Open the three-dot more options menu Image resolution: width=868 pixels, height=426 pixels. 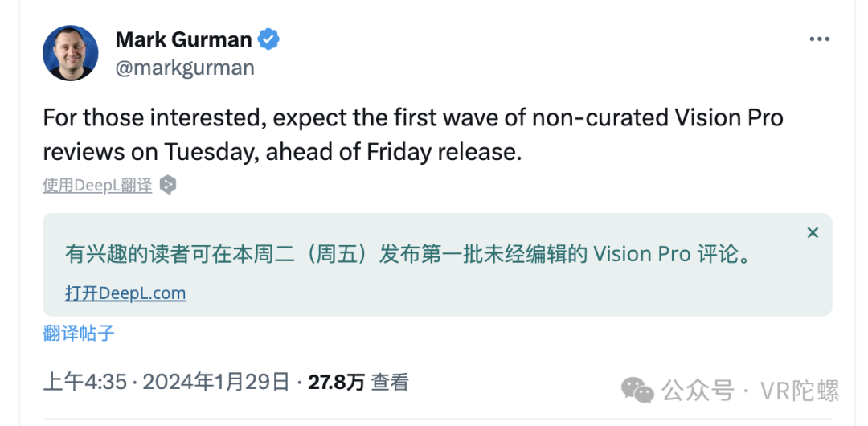coord(819,39)
